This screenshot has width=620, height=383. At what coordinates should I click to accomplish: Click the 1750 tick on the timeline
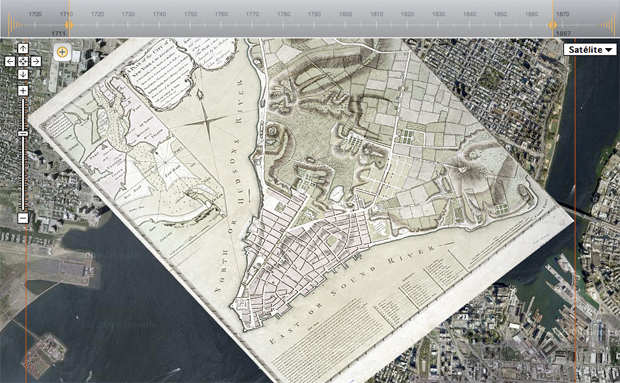click(x=190, y=25)
